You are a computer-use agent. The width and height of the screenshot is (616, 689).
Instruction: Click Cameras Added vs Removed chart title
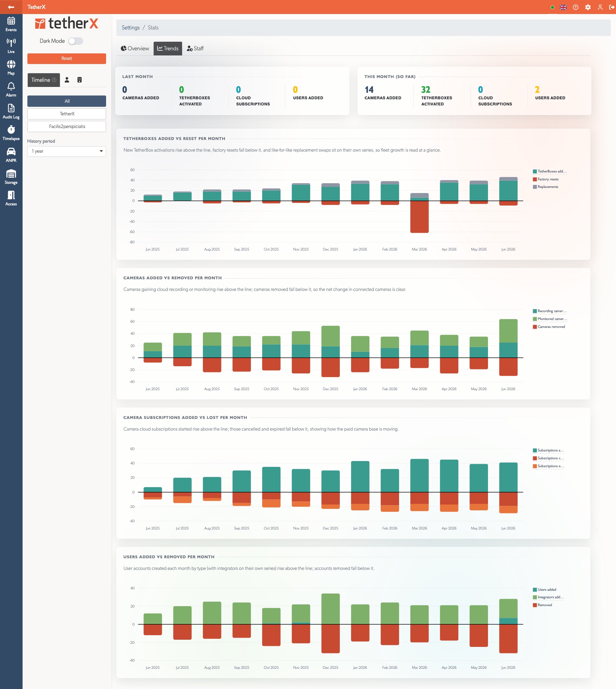click(x=172, y=278)
